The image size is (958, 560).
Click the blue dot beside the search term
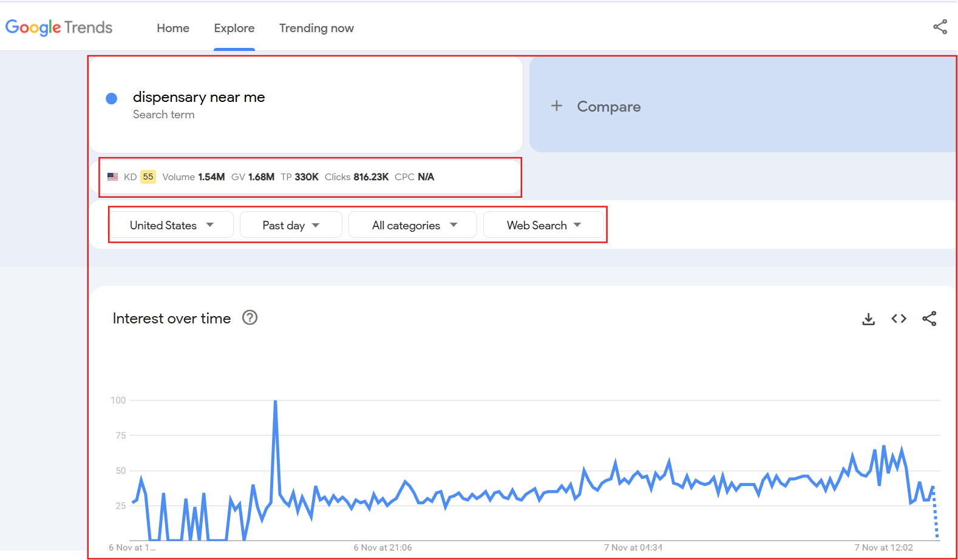click(x=112, y=98)
